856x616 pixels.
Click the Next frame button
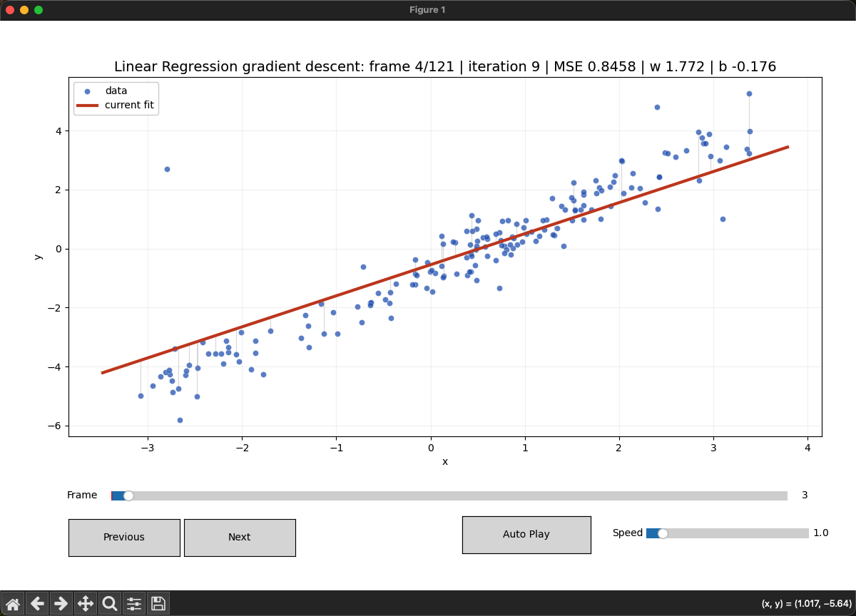coord(240,538)
